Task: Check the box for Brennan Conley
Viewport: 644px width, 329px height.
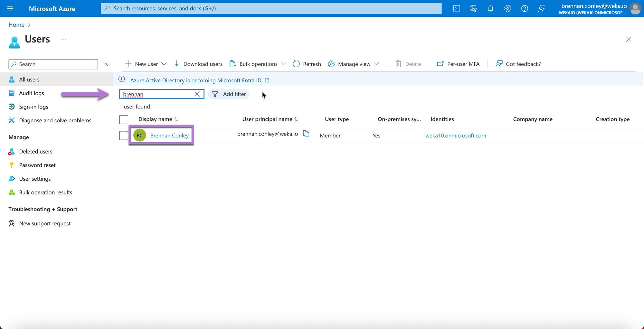Action: (x=124, y=136)
